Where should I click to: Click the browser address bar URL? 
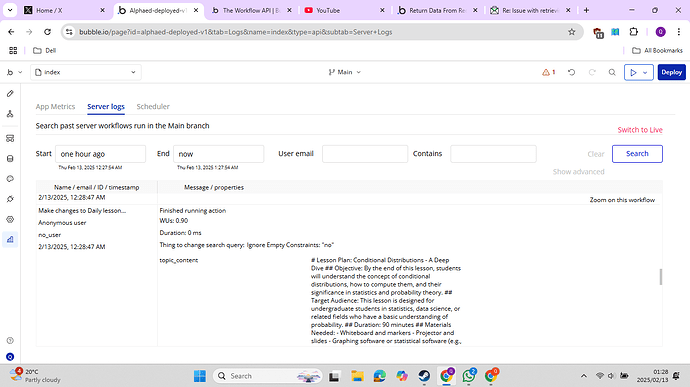[235, 32]
